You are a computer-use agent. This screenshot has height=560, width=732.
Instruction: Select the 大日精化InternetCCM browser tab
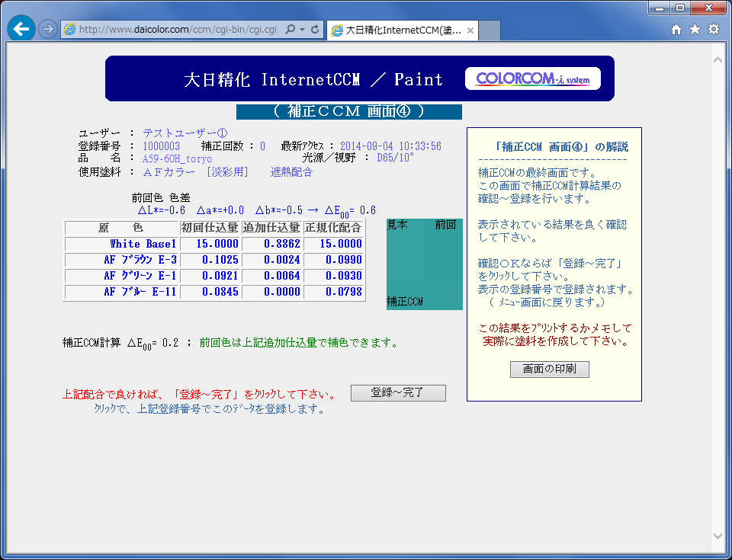pos(403,30)
